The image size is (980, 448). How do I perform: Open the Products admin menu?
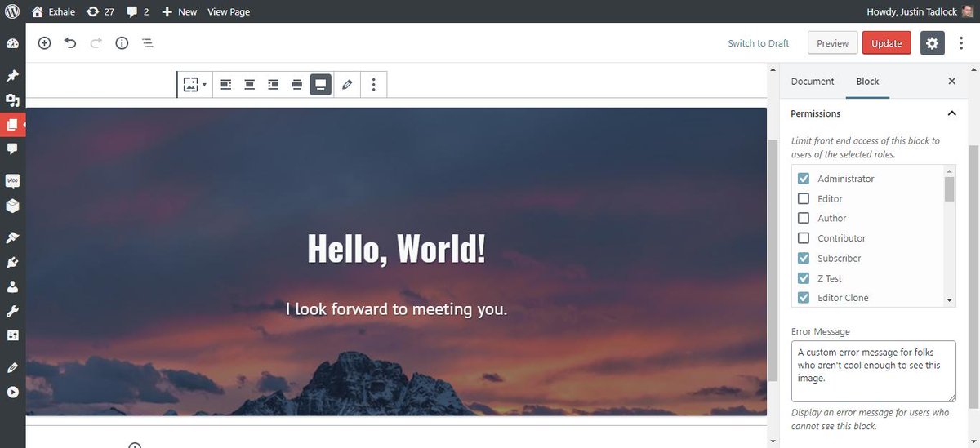(x=12, y=206)
